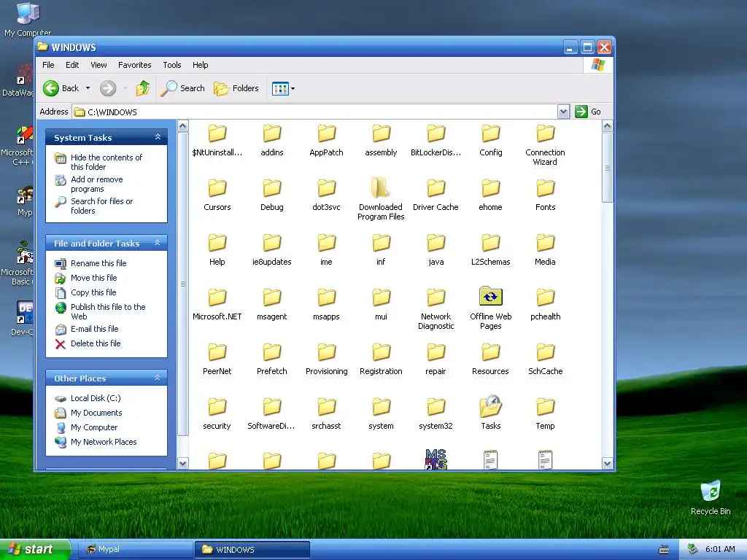The width and height of the screenshot is (747, 560).
Task: Open the Tools menu
Action: 172,65
